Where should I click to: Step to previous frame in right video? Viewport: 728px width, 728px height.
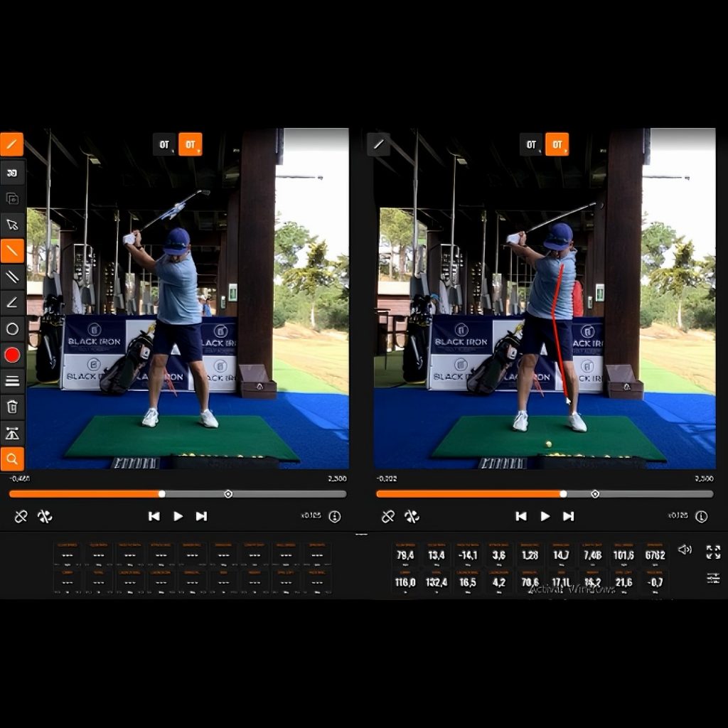pyautogui.click(x=521, y=516)
